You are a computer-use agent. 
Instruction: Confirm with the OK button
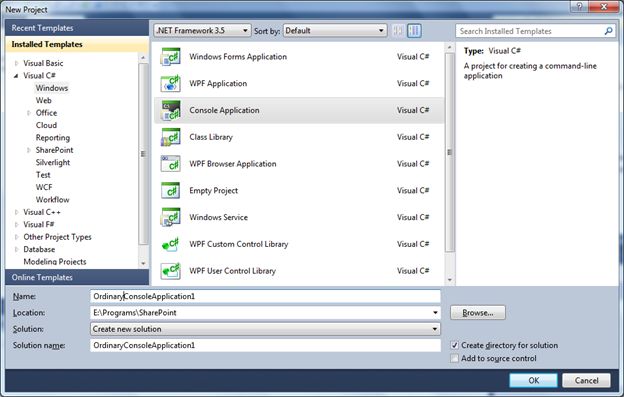533,380
